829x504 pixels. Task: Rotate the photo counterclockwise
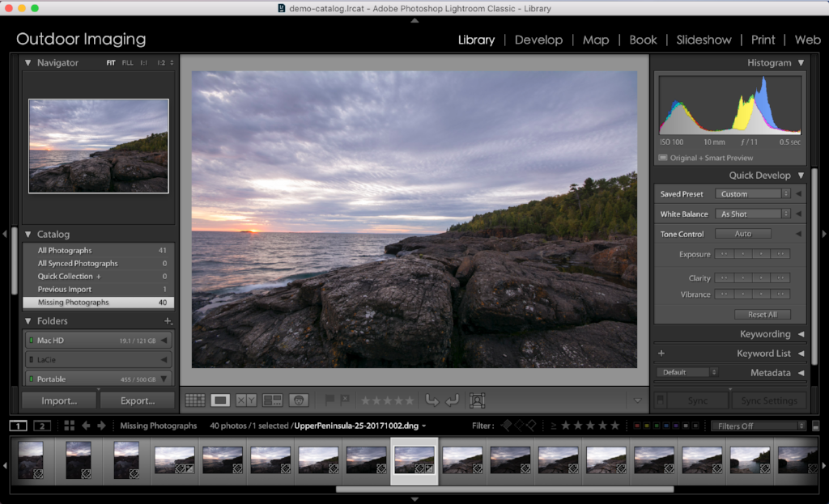pyautogui.click(x=432, y=400)
